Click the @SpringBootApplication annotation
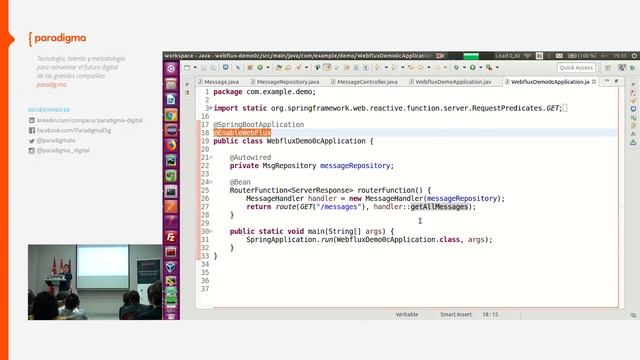 point(259,124)
